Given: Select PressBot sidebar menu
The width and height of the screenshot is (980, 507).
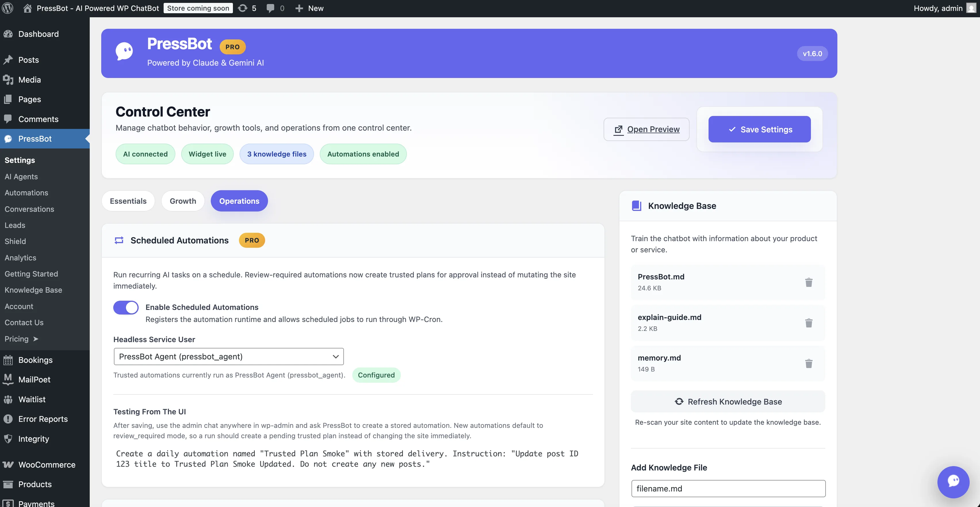Looking at the screenshot, I should [x=45, y=139].
